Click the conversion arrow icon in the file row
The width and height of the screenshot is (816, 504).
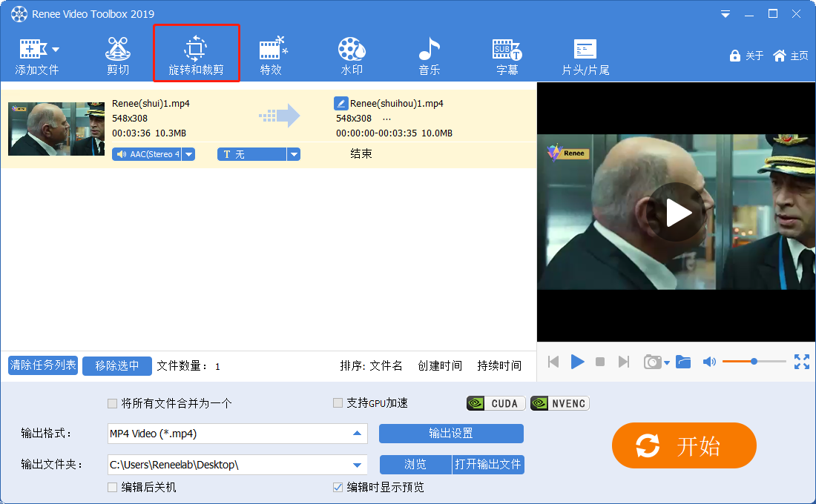coord(280,116)
